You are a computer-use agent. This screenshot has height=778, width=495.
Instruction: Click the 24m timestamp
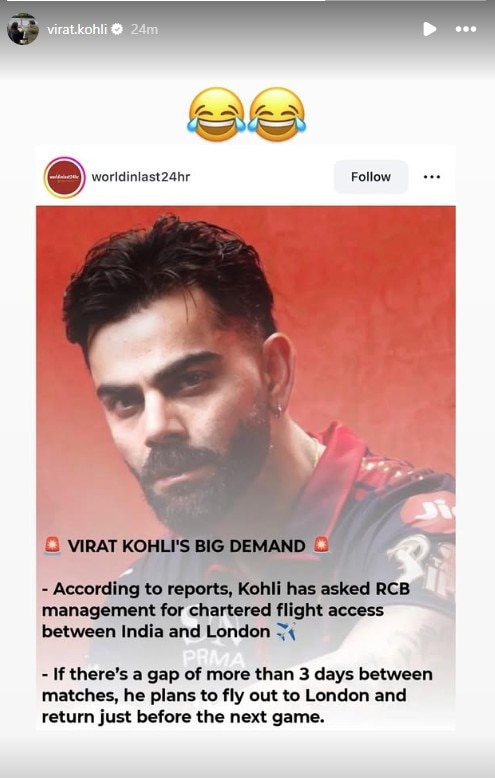144,30
